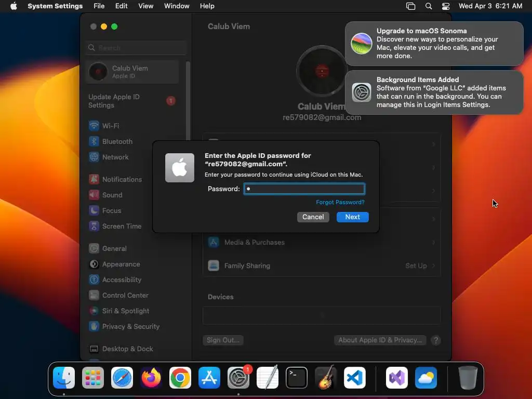Cancel the Apple ID password dialog

[x=313, y=217]
